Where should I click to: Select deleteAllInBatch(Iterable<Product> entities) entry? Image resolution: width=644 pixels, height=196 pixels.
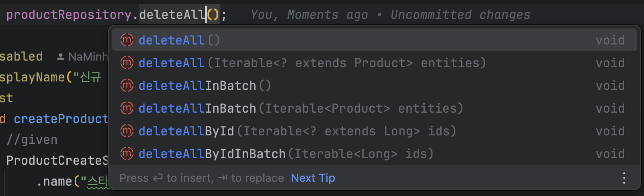pos(374,108)
